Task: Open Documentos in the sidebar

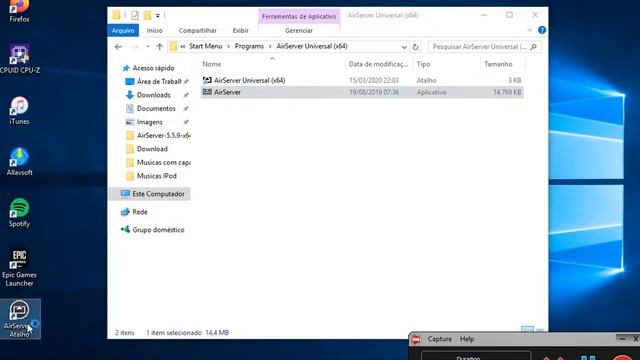Action: [156, 109]
